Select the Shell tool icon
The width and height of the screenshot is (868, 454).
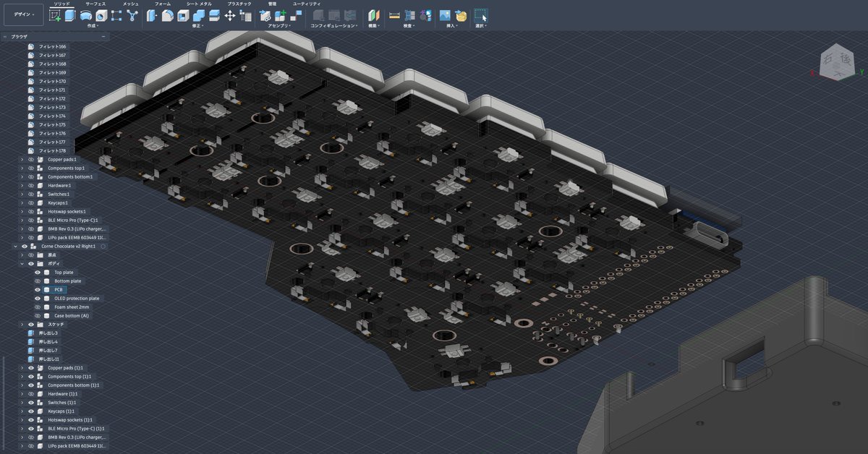(x=183, y=15)
